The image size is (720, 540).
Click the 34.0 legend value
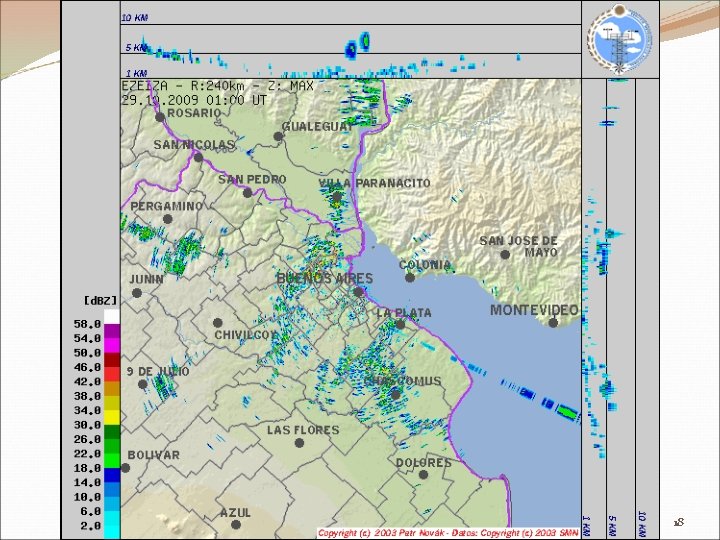(x=87, y=411)
